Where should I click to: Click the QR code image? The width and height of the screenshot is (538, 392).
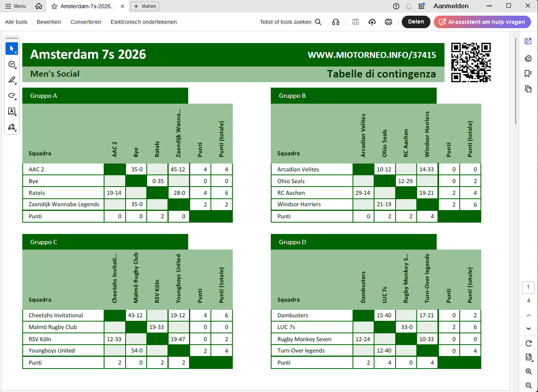471,63
